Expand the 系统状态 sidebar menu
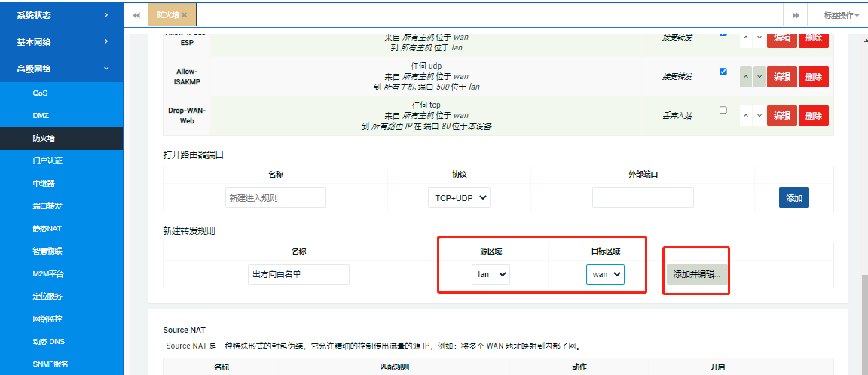Screen dimensions: 868x375 (61, 14)
